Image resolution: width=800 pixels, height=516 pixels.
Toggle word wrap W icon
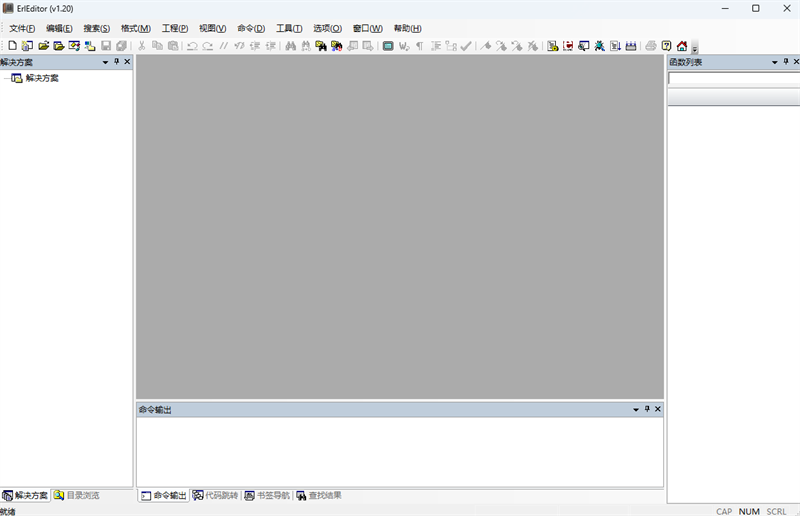click(404, 46)
